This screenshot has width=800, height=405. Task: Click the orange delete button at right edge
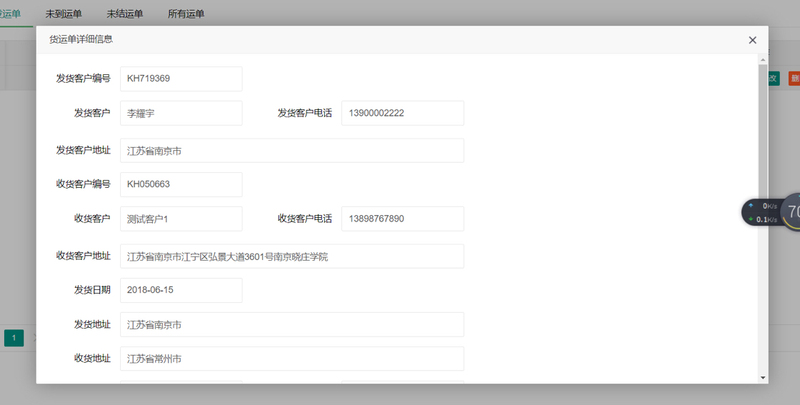pyautogui.click(x=794, y=78)
